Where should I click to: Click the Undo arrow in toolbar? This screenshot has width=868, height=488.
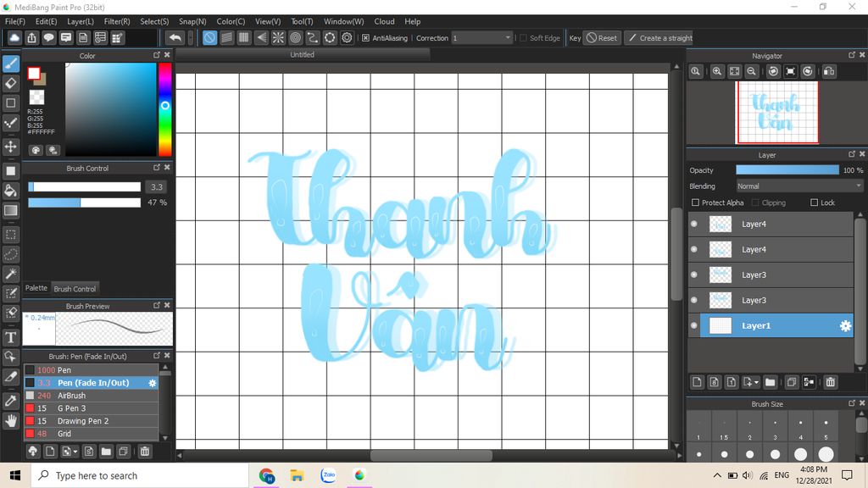pyautogui.click(x=175, y=37)
